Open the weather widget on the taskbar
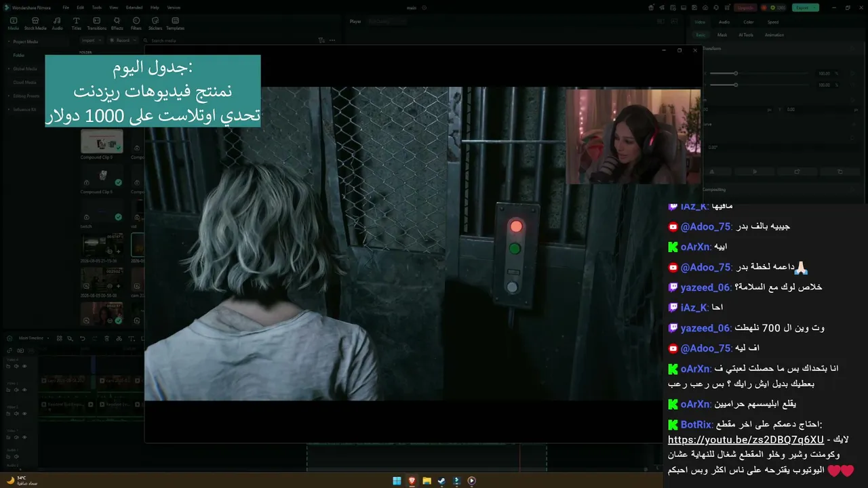 click(x=22, y=480)
